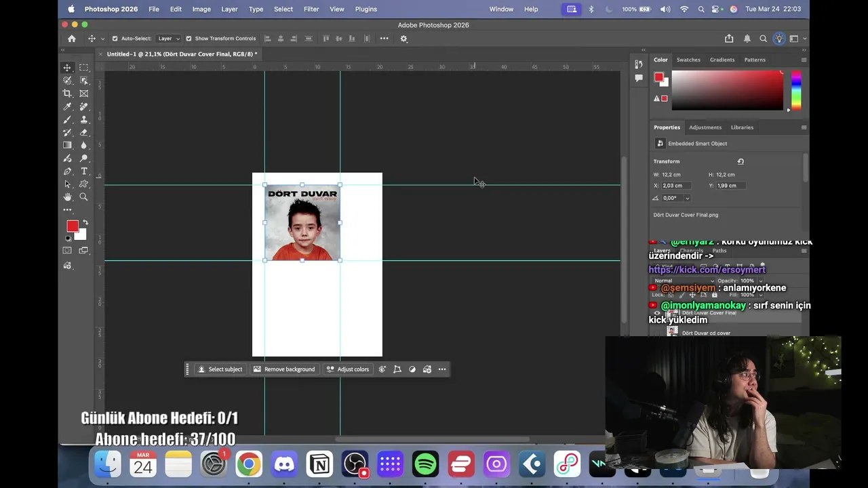
Task: Open the Properties panel options menu
Action: coord(804,127)
